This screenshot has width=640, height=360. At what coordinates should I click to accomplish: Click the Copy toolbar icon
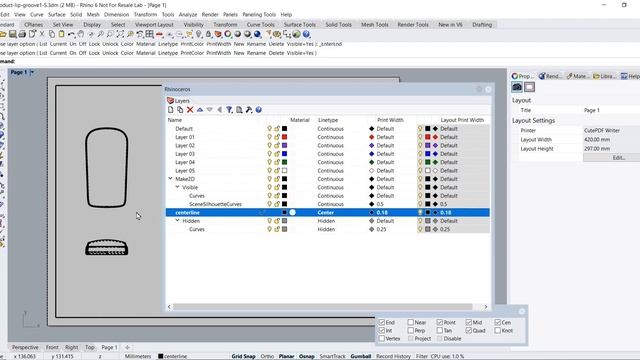(51, 34)
